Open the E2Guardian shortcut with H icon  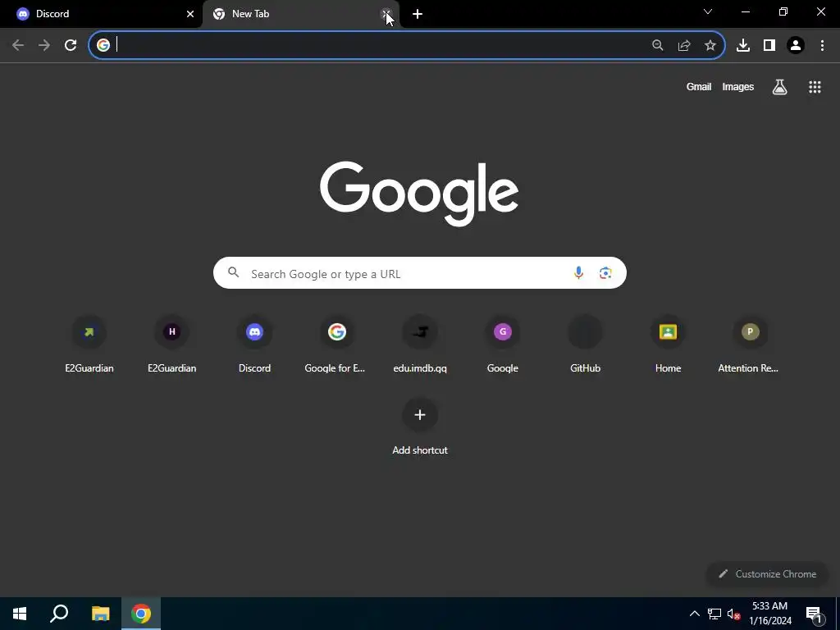tap(172, 344)
